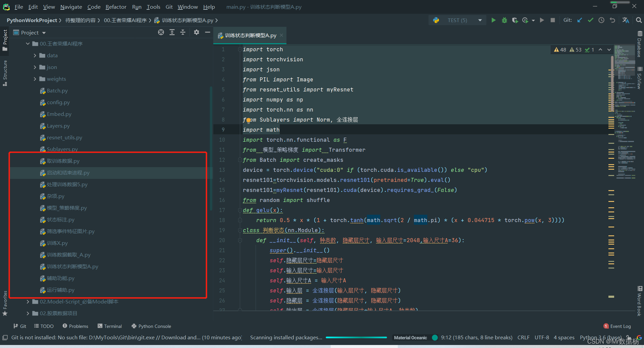Close the 训练状态判断模型A.py editor tab
The image size is (644, 348).
coord(281,35)
